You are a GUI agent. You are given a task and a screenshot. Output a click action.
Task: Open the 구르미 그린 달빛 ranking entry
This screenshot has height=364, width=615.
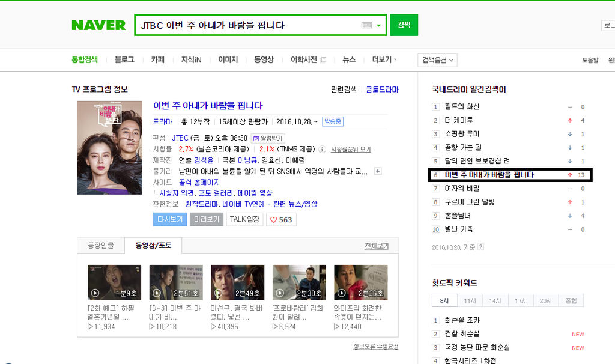(470, 202)
